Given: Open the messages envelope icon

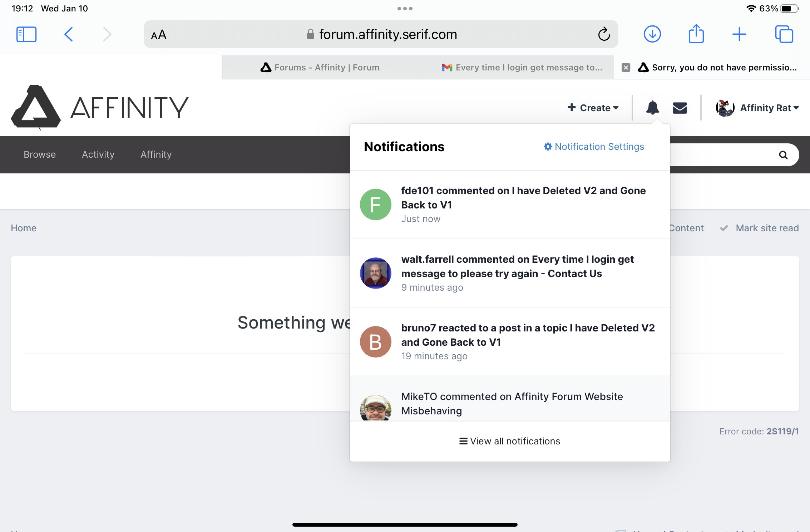Looking at the screenshot, I should pyautogui.click(x=680, y=108).
